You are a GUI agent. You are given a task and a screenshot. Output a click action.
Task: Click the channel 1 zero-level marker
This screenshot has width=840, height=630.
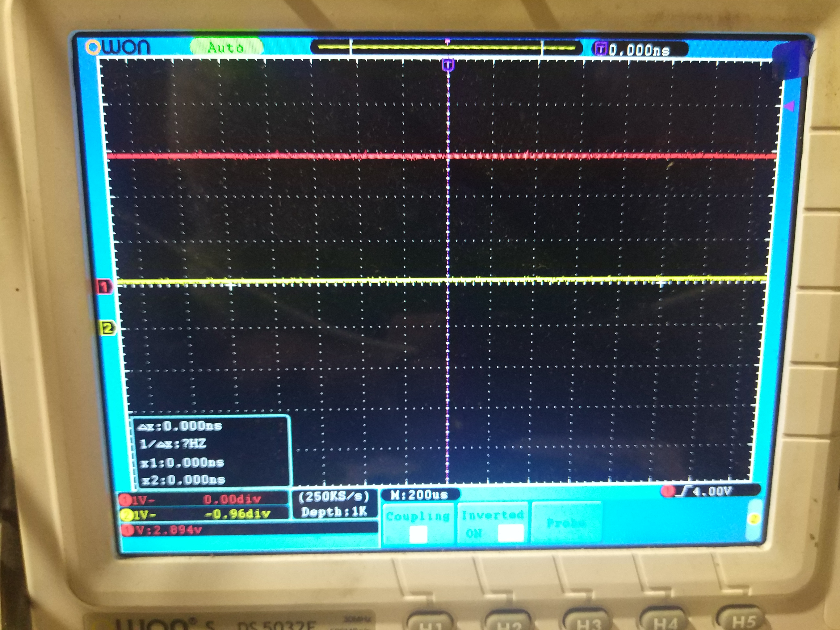104,287
